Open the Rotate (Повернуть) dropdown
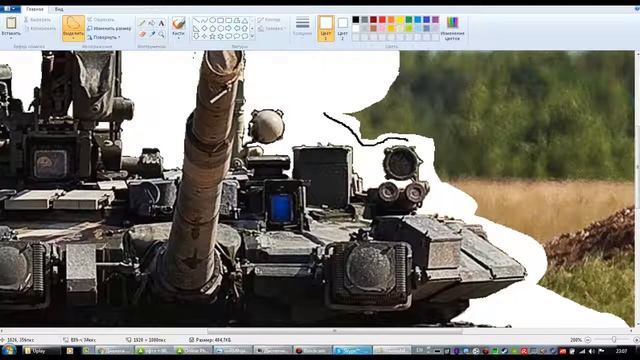Viewport: 640px width, 360px height. 104,37
